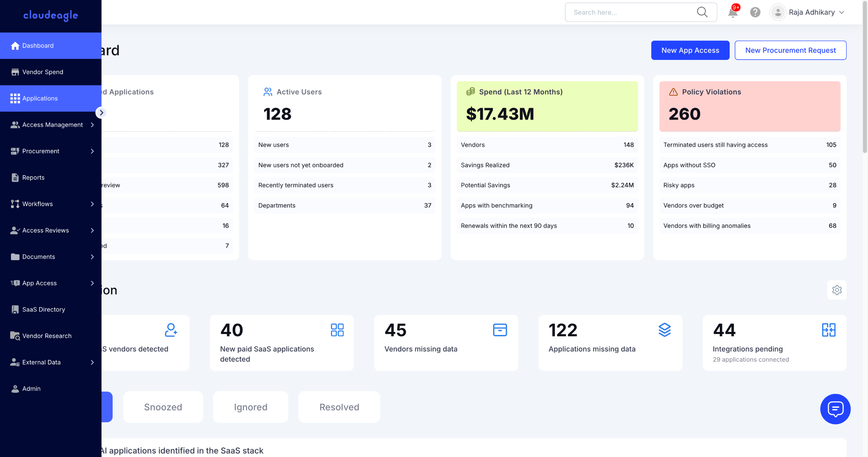Open the notifications bell icon

[733, 13]
